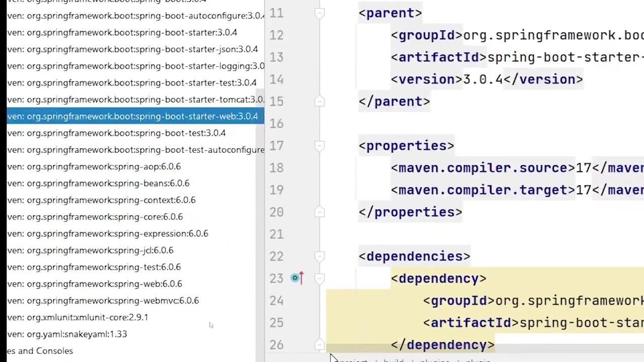
Task: Click line number 21 in gutter
Action: click(x=276, y=234)
